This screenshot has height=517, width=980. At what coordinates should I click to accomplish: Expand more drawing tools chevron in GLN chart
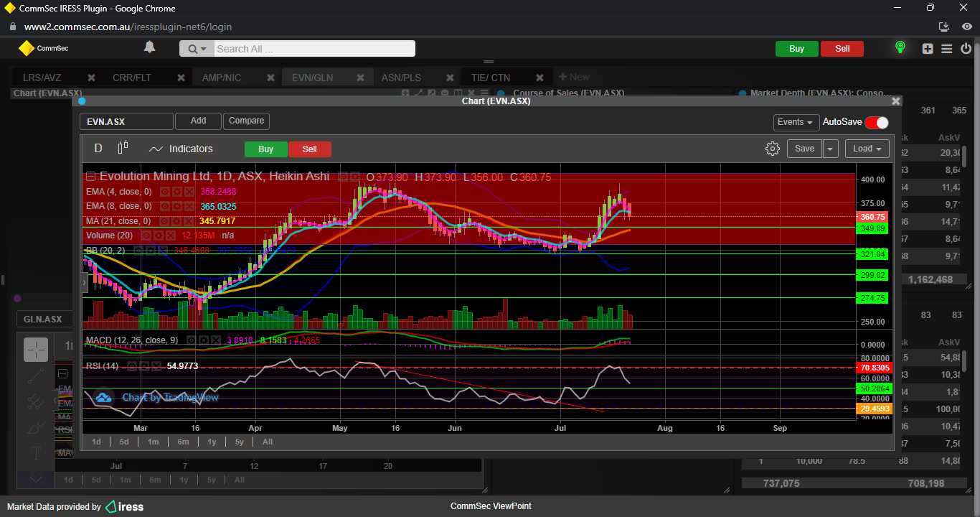[x=36, y=479]
